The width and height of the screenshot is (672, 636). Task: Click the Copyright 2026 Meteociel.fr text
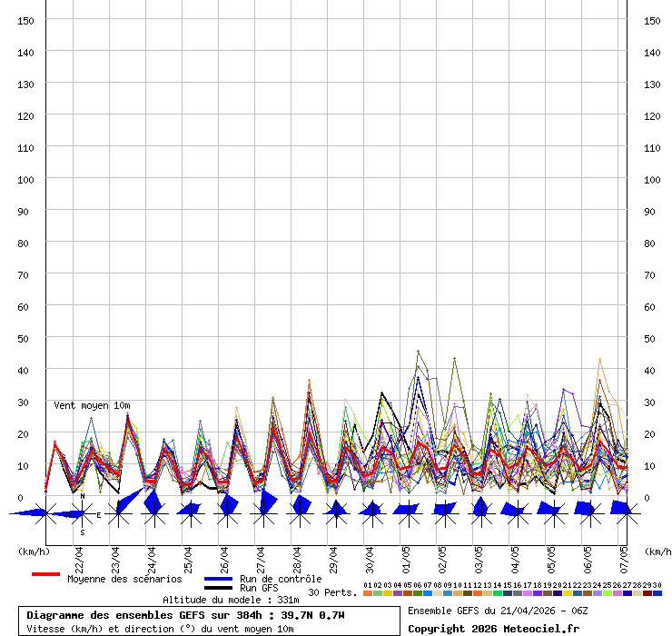point(493,629)
